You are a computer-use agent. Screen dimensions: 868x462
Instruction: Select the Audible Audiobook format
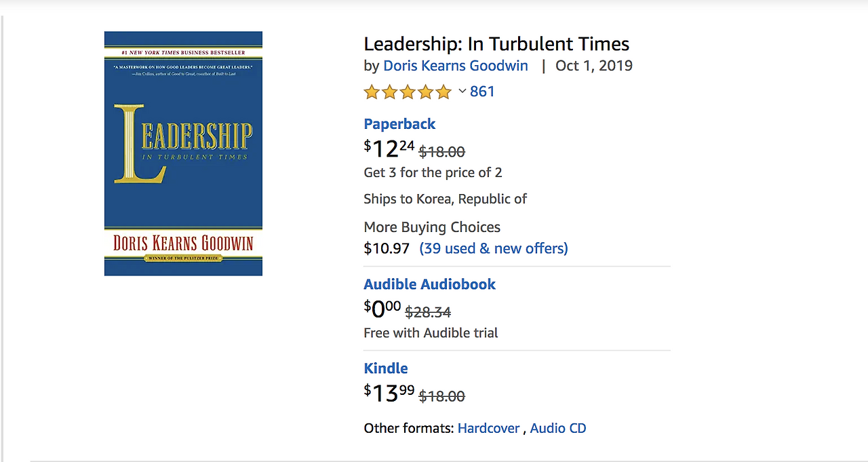pos(429,284)
